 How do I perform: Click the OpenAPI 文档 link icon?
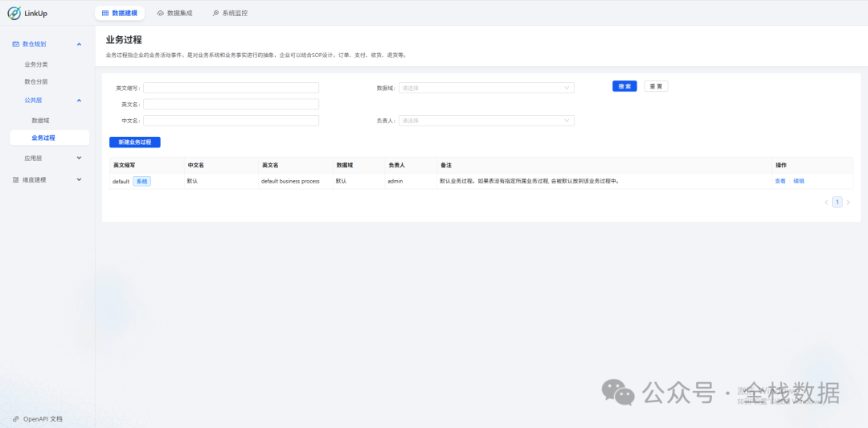[x=16, y=419]
